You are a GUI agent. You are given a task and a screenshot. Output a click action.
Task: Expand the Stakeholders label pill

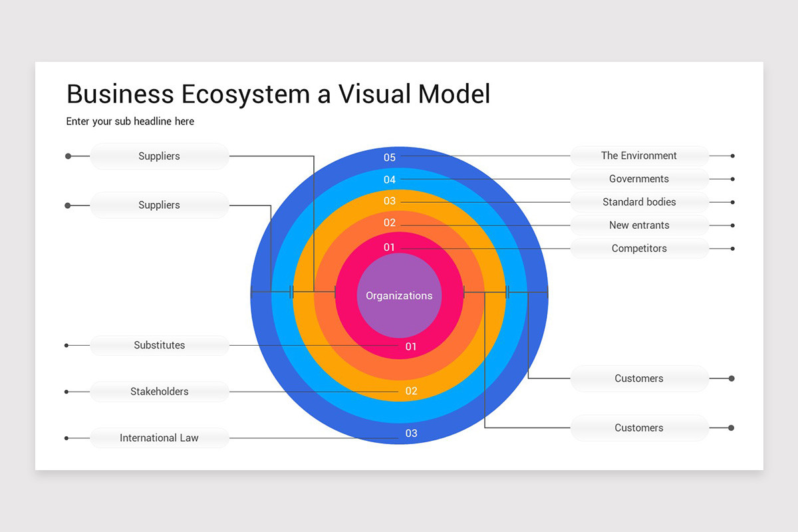click(159, 391)
